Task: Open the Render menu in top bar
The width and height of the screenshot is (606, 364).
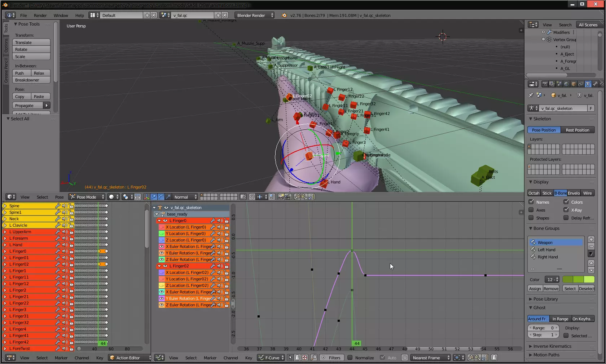Action: [40, 15]
